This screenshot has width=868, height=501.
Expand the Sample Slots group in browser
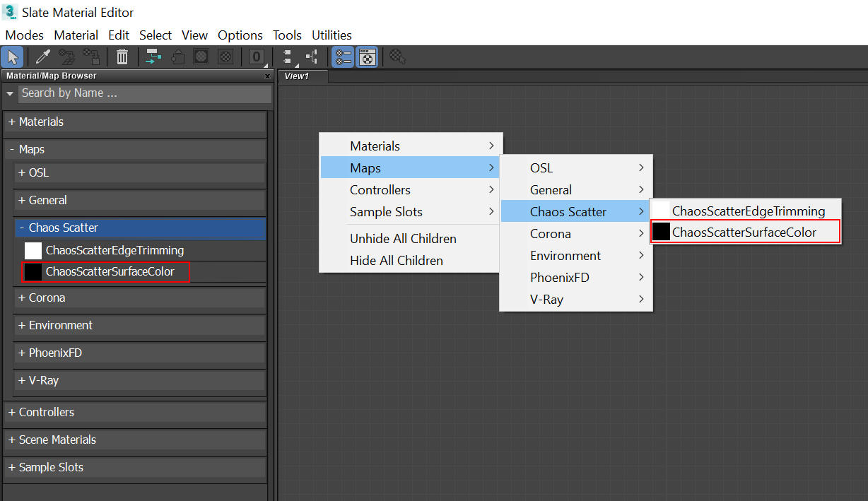[135, 467]
